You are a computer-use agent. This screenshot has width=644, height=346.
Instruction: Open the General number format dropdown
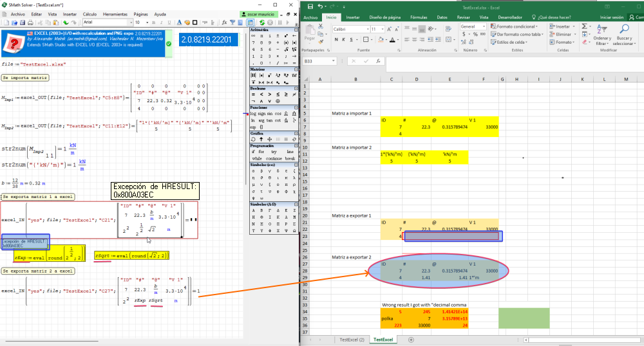484,26
